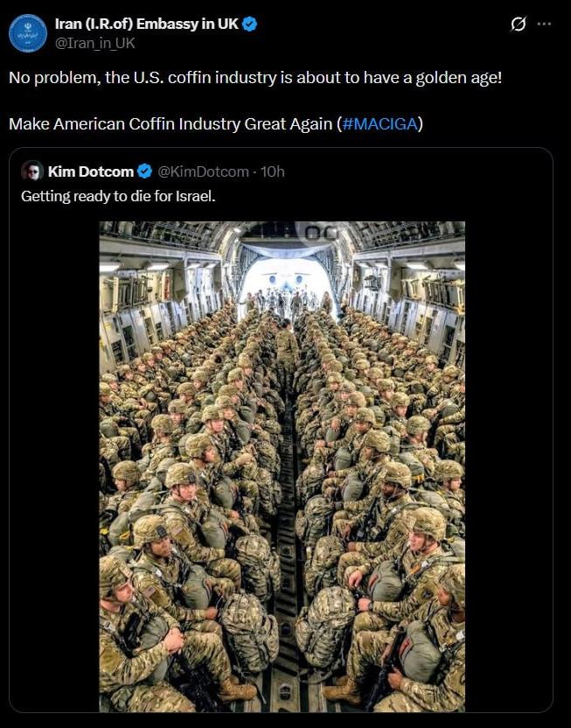Open the three-dot More options menu
Image resolution: width=571 pixels, height=728 pixels.
tap(544, 24)
